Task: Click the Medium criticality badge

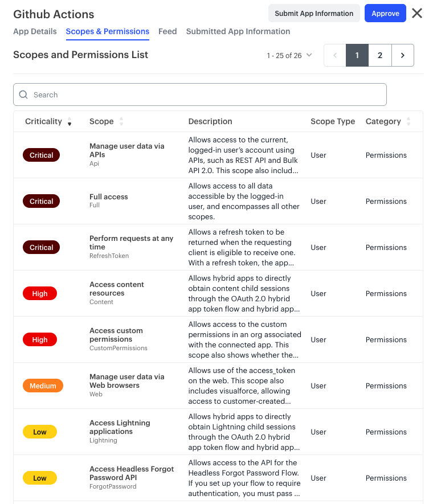Action: [x=43, y=386]
